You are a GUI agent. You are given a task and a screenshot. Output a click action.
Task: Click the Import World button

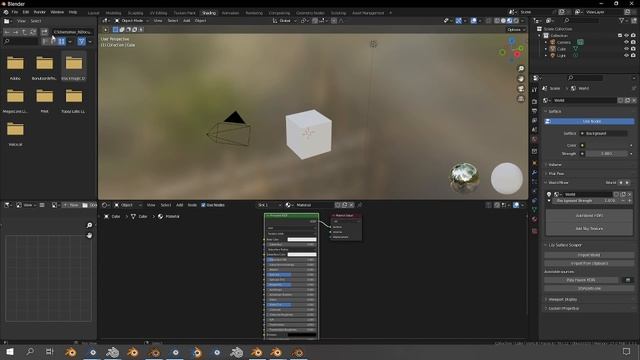[589, 255]
